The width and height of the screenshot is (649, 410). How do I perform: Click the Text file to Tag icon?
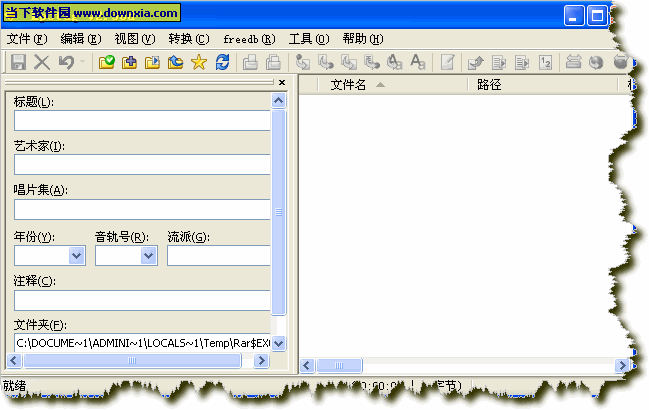pyautogui.click(x=372, y=62)
